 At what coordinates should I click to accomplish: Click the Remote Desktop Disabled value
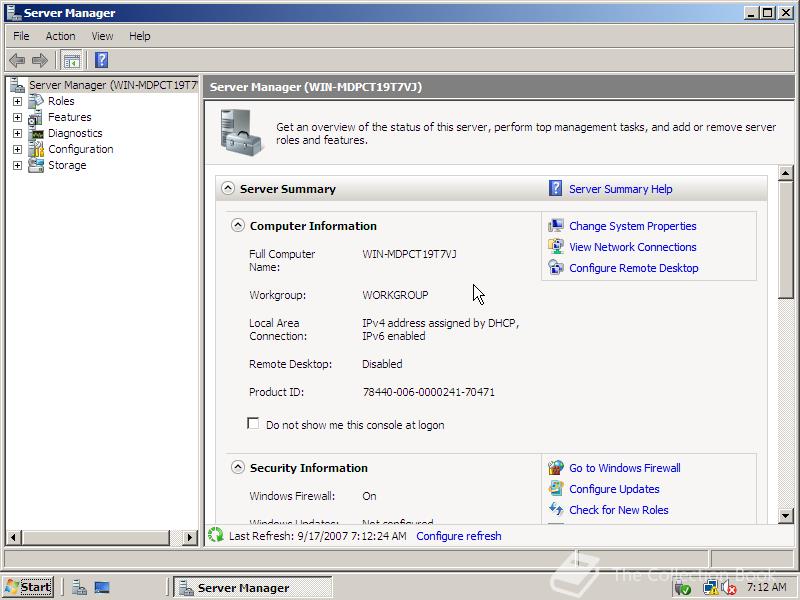click(x=382, y=364)
